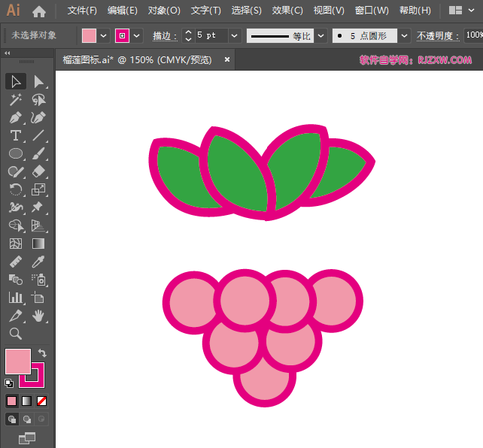Activate the Type tool
Viewport: 483px width, 448px height.
pyautogui.click(x=16, y=136)
